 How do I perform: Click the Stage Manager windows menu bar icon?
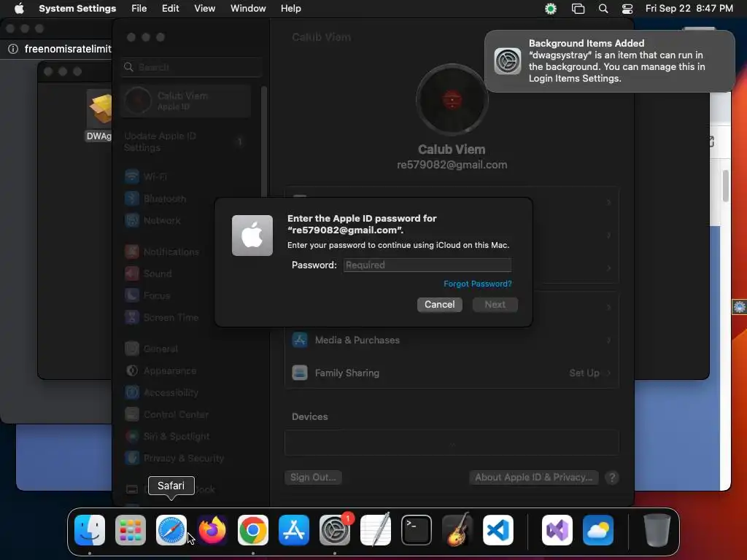click(x=578, y=9)
